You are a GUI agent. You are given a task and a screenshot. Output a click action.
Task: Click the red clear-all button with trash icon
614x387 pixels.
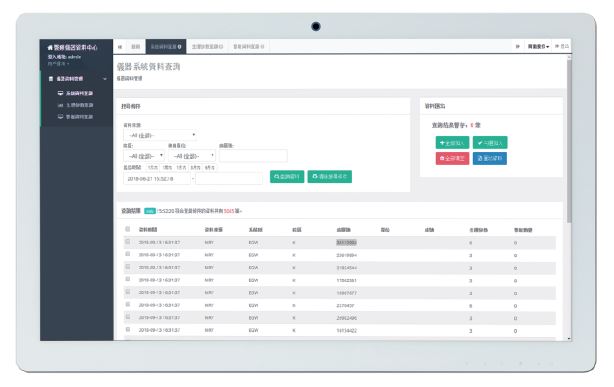452,158
